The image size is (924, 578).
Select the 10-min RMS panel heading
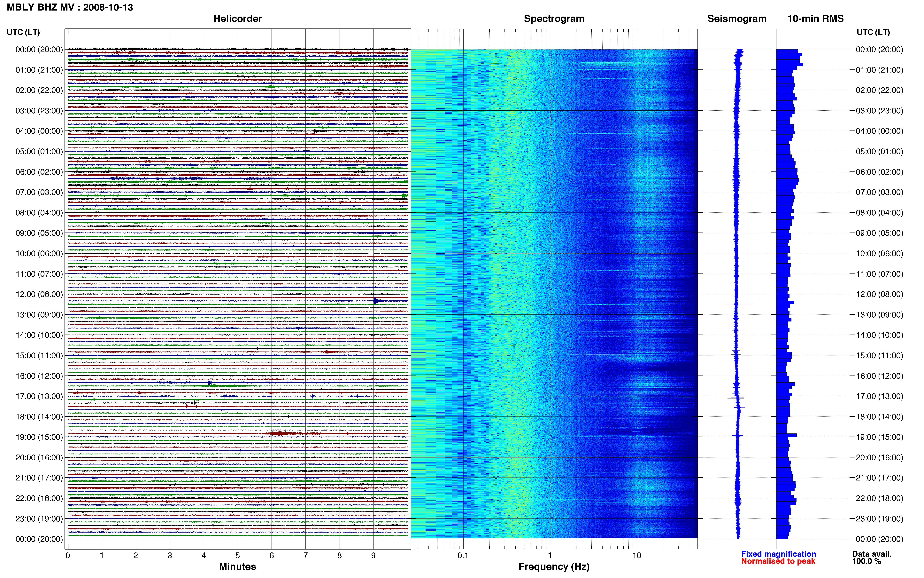pyautogui.click(x=816, y=19)
